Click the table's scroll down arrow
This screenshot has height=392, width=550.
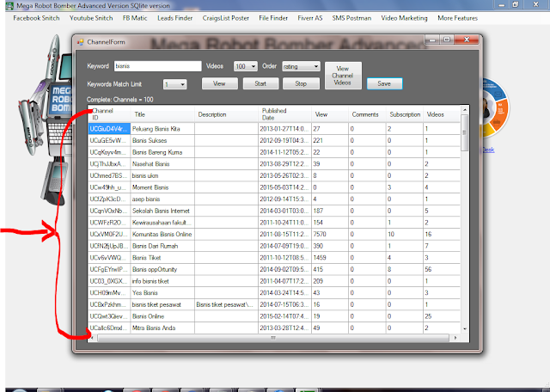click(464, 329)
